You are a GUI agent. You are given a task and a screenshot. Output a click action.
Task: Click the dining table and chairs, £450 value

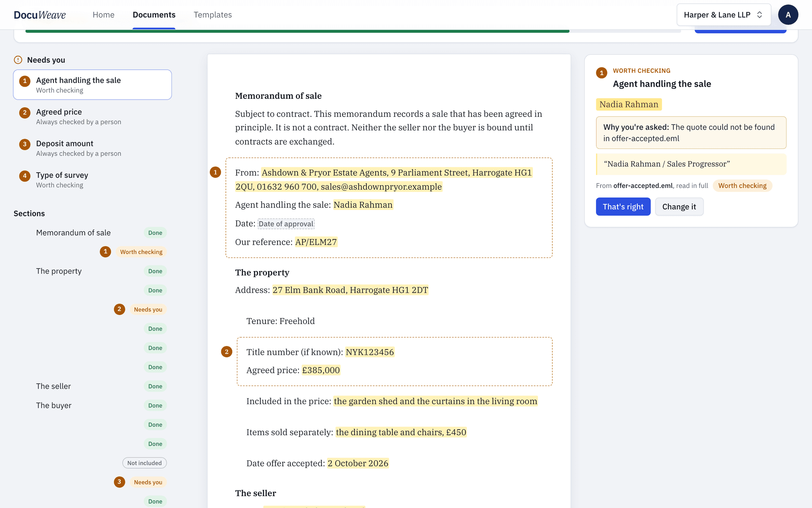401,432
